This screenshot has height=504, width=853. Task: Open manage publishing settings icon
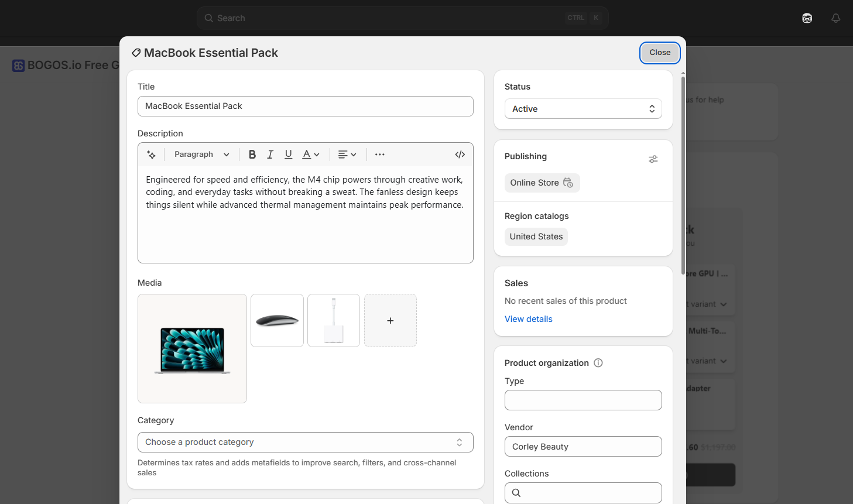click(x=653, y=159)
